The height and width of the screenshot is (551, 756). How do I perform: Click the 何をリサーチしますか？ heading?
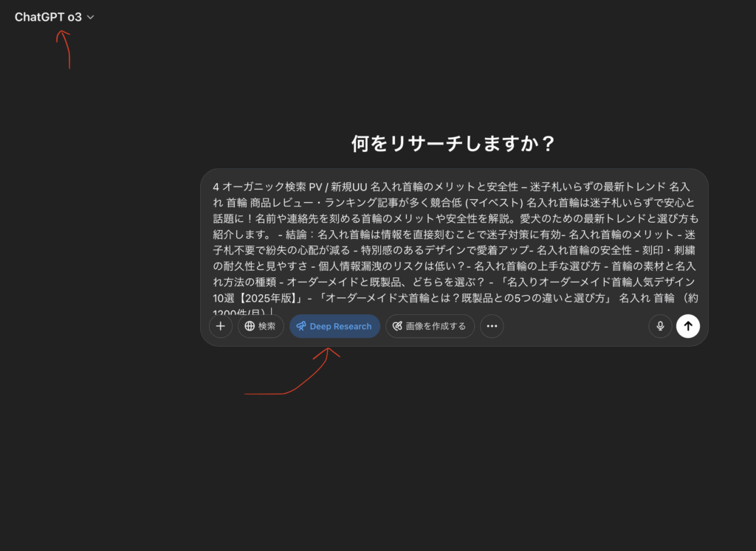click(x=453, y=144)
